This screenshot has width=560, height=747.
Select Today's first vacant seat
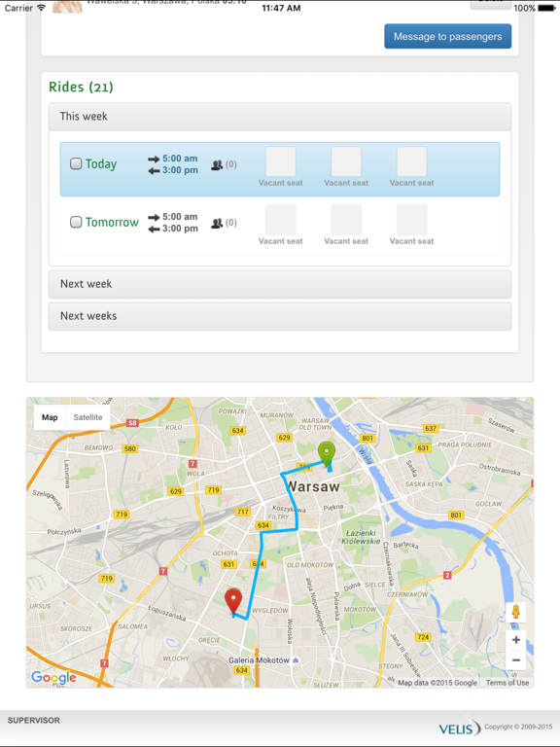tap(280, 162)
